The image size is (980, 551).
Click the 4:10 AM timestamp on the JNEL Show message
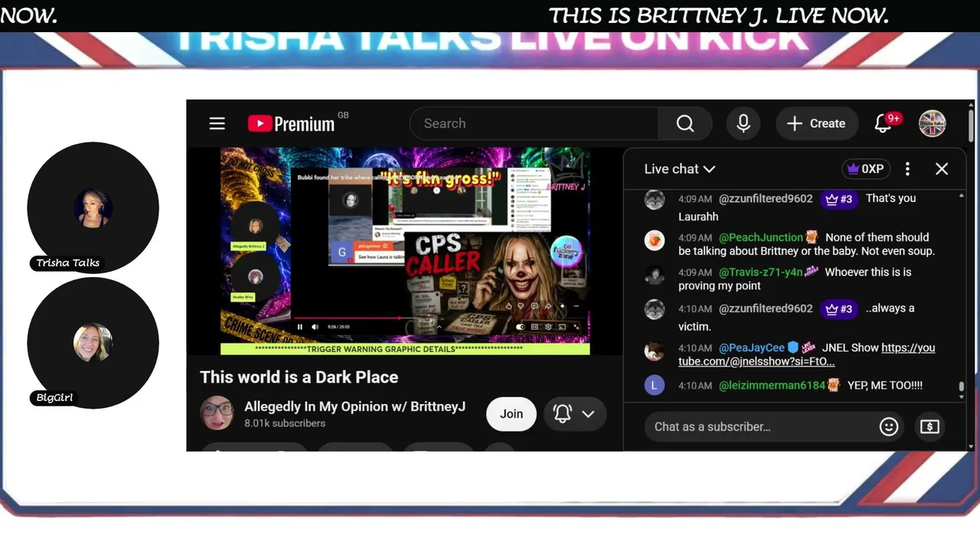(695, 348)
